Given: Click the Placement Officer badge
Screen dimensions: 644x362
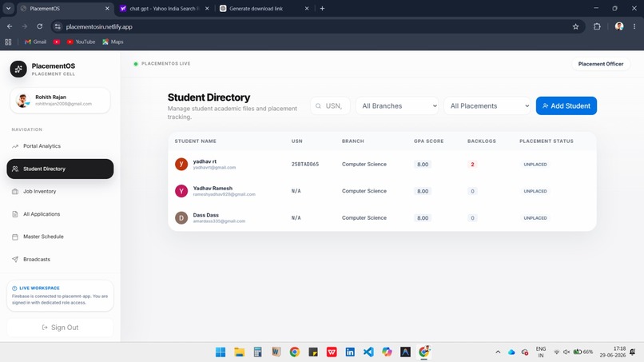Looking at the screenshot, I should pyautogui.click(x=601, y=64).
